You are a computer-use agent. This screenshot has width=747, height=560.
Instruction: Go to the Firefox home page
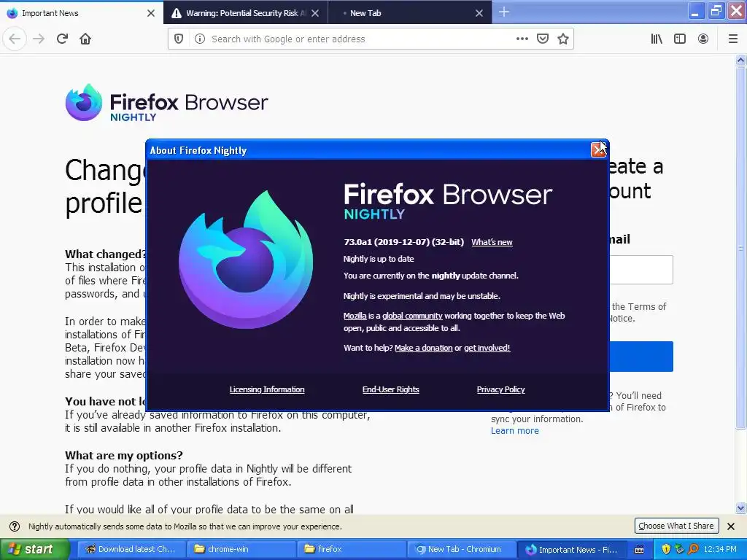(x=85, y=39)
